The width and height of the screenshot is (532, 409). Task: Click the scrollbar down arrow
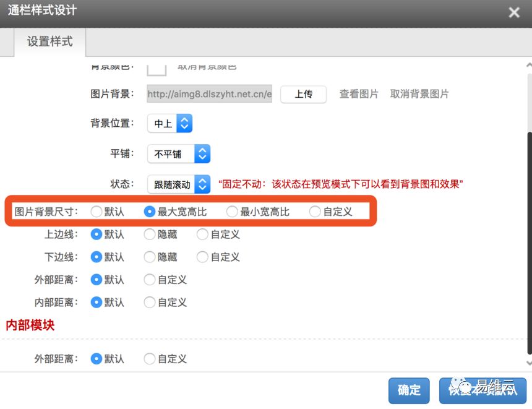pos(529,363)
